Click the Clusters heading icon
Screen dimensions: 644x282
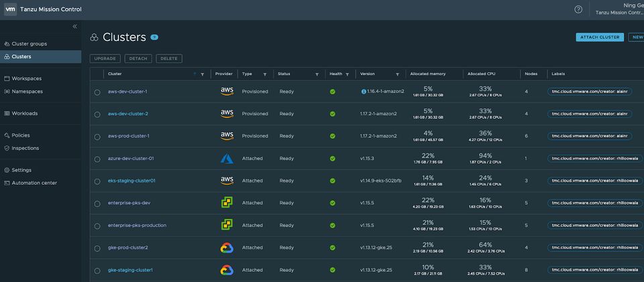[94, 38]
